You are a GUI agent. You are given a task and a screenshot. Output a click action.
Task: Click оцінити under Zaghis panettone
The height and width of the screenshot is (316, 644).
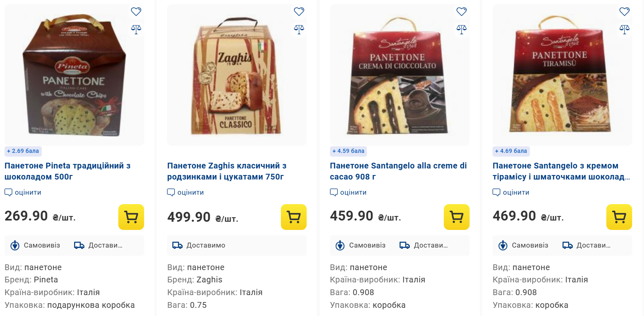pyautogui.click(x=186, y=192)
